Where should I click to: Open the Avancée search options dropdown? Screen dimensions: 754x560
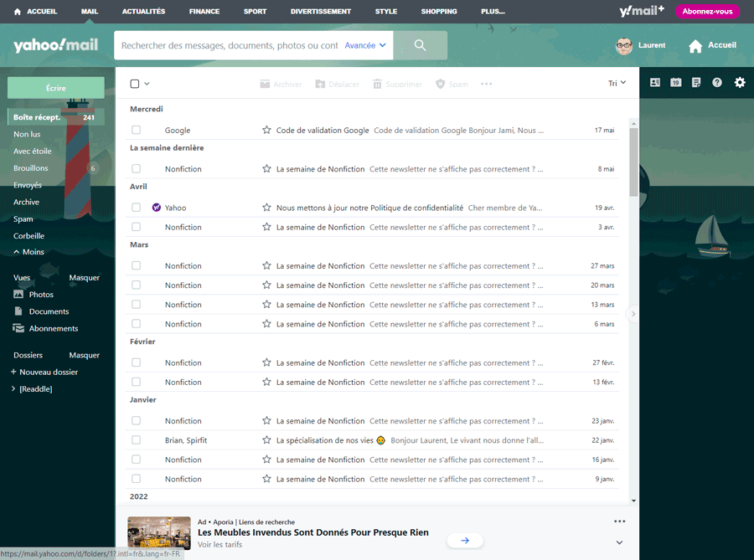(x=365, y=45)
